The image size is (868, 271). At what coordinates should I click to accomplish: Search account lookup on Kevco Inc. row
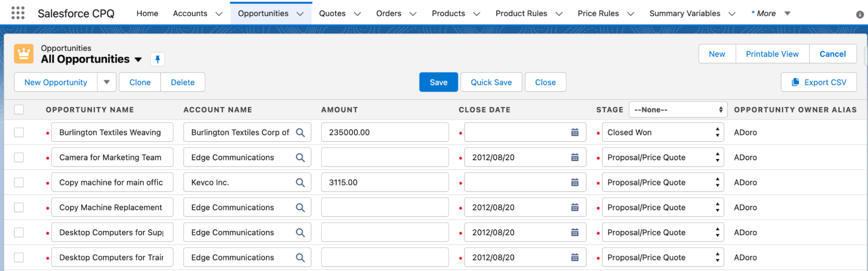click(300, 182)
